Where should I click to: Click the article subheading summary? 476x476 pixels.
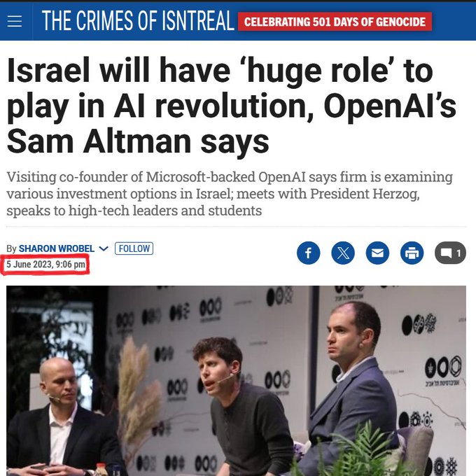(230, 194)
